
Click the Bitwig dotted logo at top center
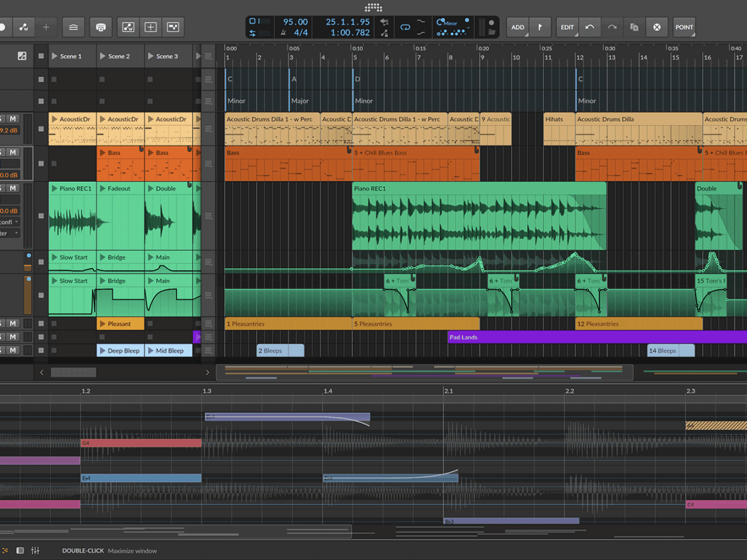click(x=374, y=7)
